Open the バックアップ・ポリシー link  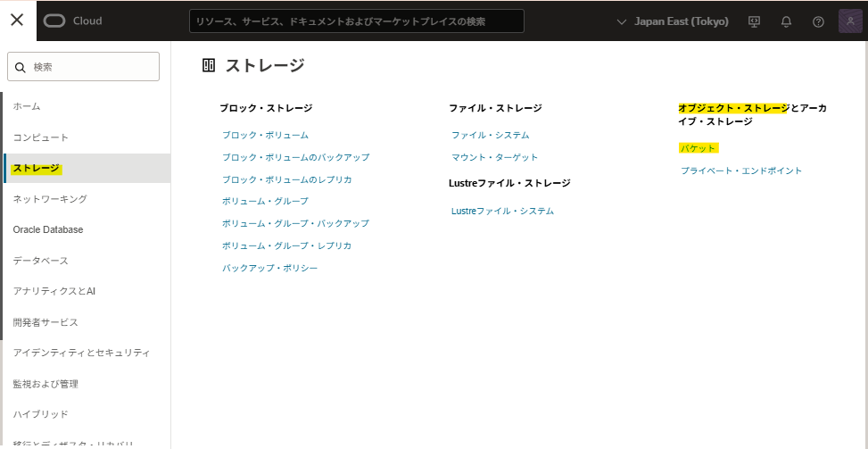click(269, 268)
